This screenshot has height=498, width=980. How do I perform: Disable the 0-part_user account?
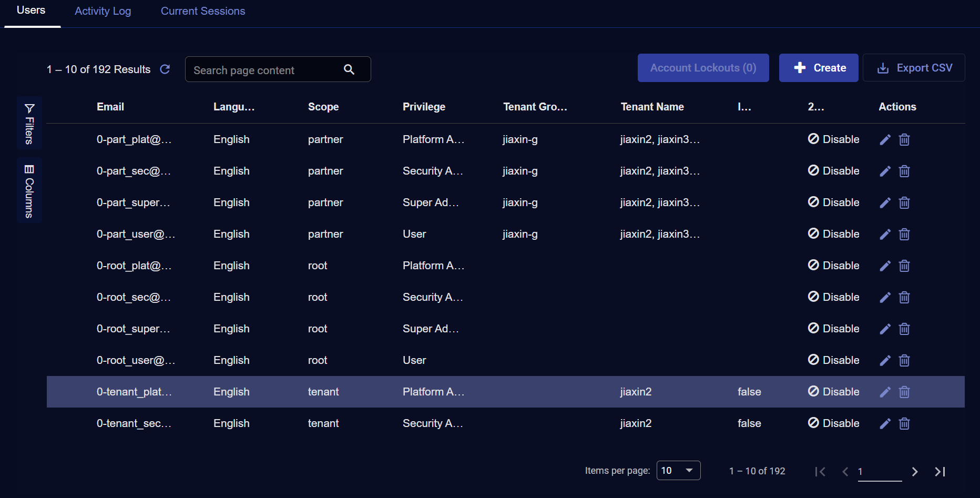(x=833, y=234)
